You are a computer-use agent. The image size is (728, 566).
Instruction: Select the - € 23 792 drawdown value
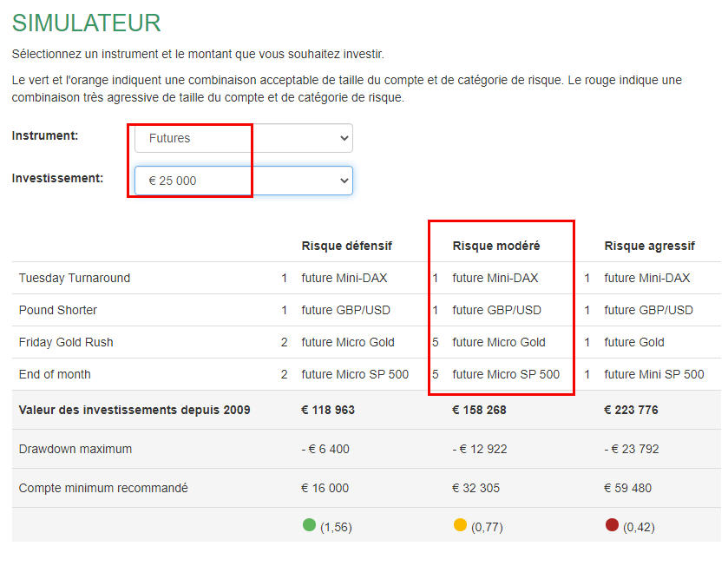click(x=632, y=449)
